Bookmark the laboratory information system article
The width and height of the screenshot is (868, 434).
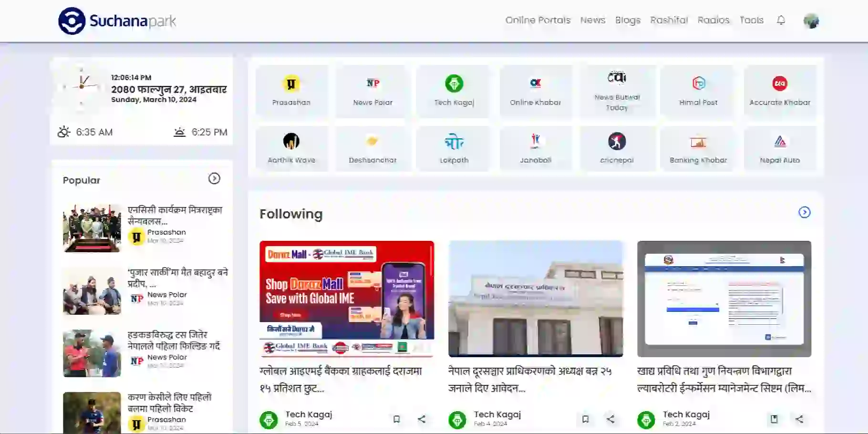[x=774, y=419]
